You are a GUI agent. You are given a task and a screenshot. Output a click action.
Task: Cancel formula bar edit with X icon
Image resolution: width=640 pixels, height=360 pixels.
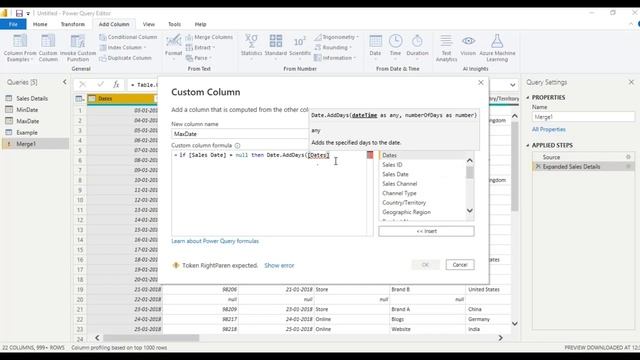click(x=82, y=84)
